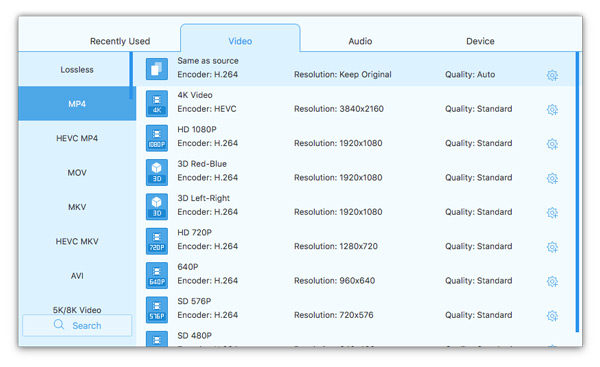Image resolution: width=600 pixels, height=367 pixels.
Task: Click Resolution: 720x576 text
Action: click(x=334, y=315)
